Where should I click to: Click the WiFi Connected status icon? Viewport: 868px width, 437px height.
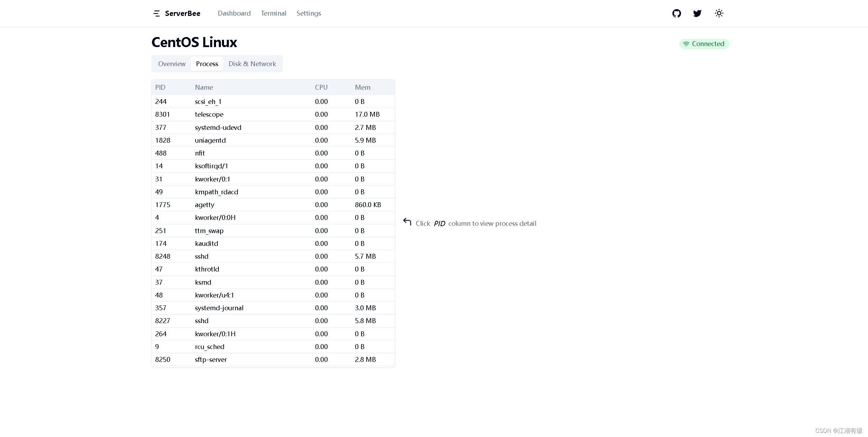coord(686,44)
